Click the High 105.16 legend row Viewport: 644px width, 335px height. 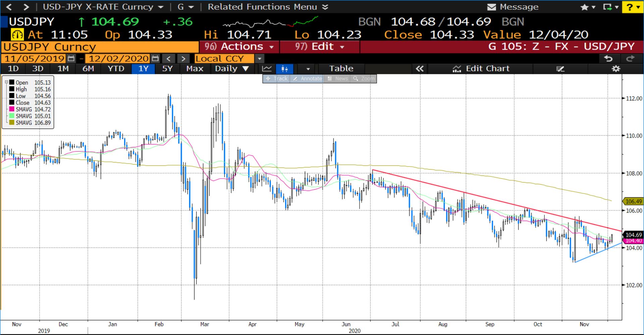30,89
